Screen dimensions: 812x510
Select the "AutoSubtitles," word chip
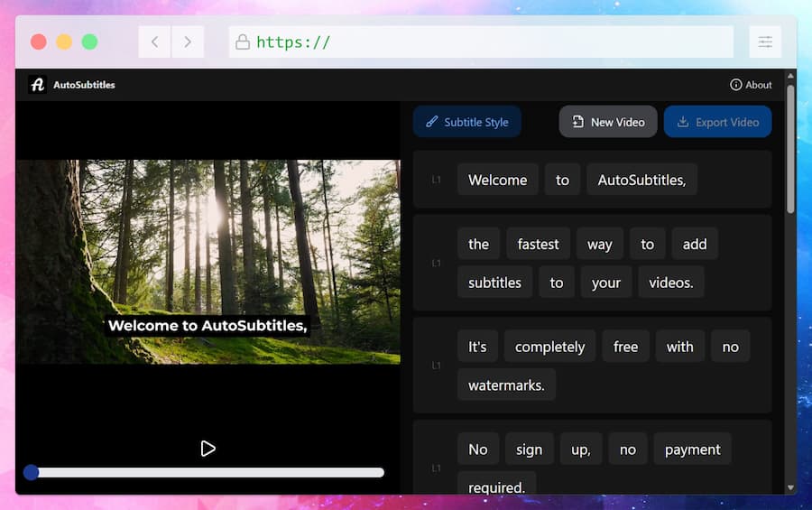tap(641, 180)
